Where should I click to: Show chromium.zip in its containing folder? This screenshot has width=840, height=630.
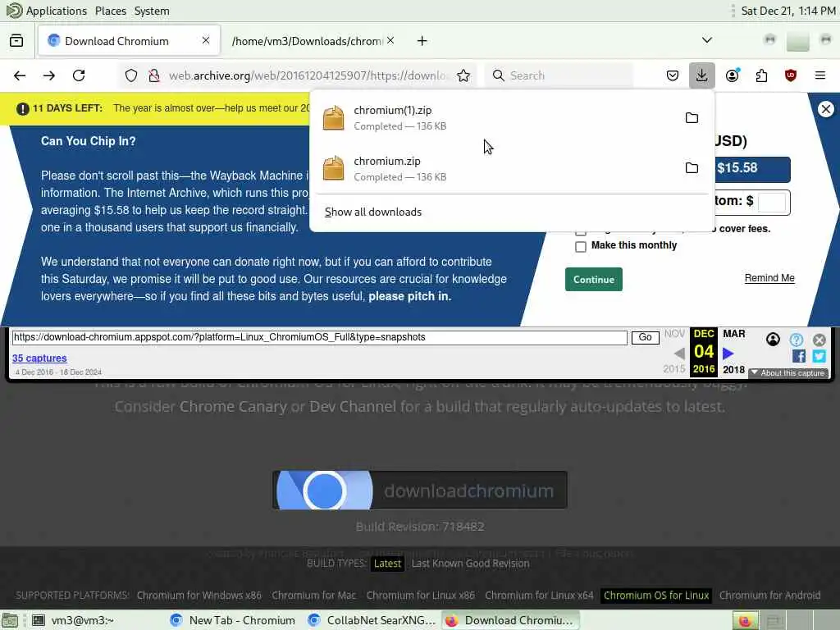[692, 168]
